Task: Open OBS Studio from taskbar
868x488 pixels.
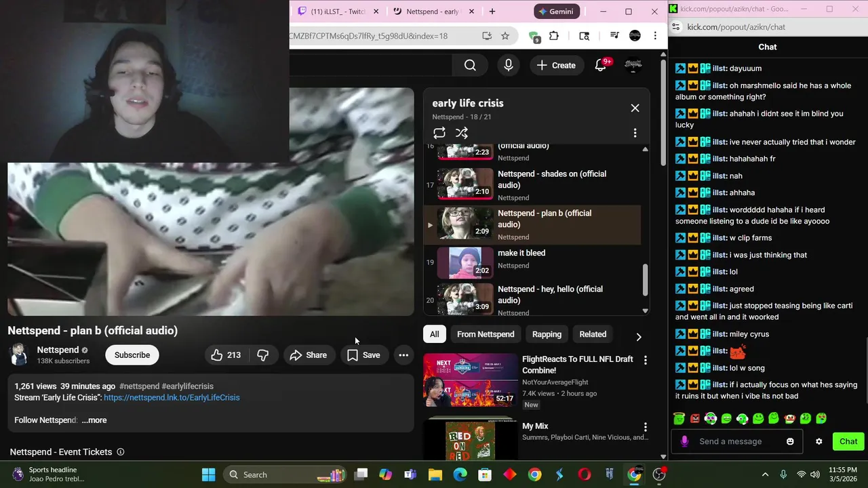Action: (x=659, y=474)
